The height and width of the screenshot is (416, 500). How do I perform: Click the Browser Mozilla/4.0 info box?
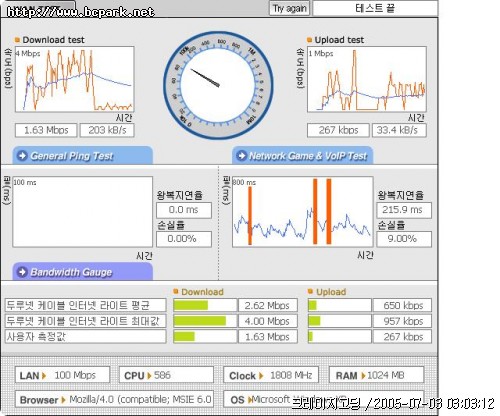click(114, 399)
